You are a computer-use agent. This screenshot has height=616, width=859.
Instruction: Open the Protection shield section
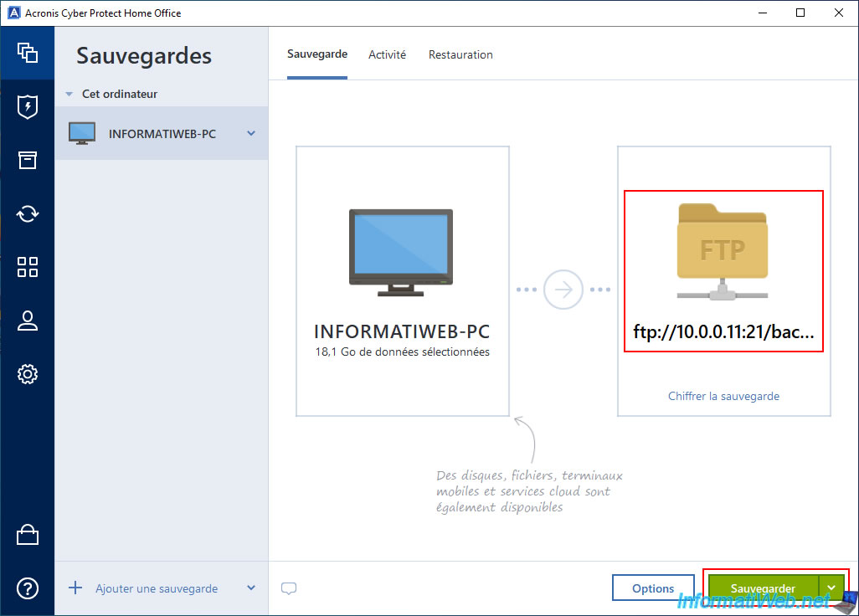(x=28, y=106)
